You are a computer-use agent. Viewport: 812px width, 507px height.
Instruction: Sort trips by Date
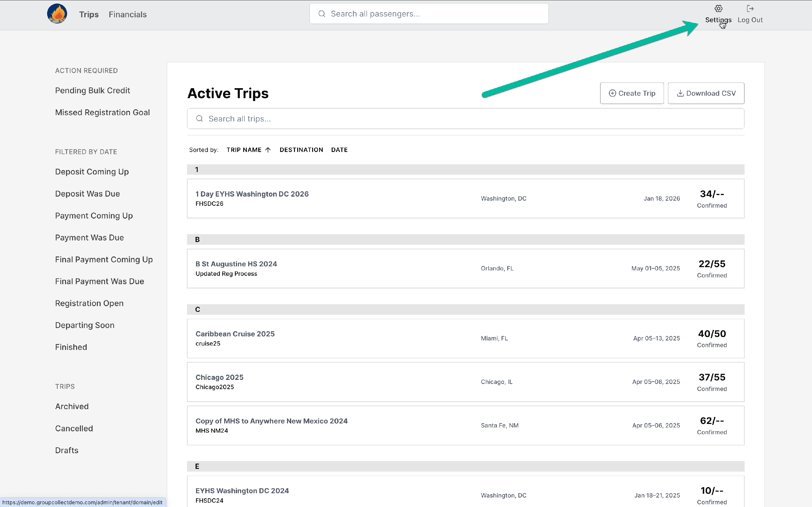coord(339,150)
